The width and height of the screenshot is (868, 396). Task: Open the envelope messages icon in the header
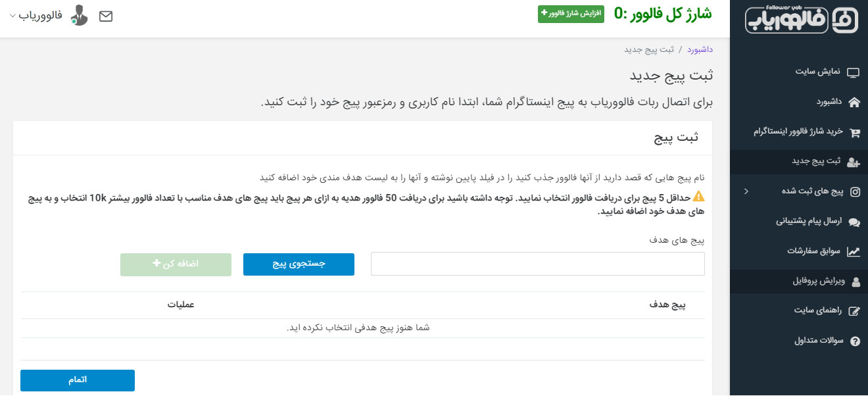(x=106, y=16)
